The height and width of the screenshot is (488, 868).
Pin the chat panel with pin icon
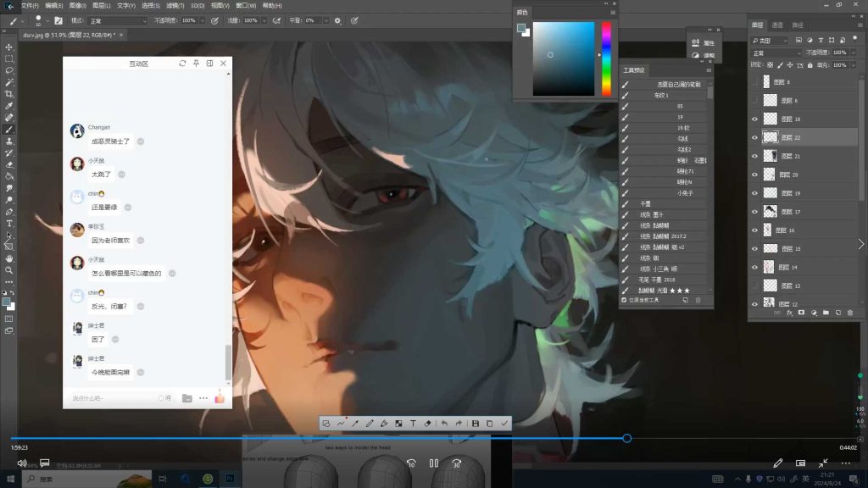(x=196, y=64)
